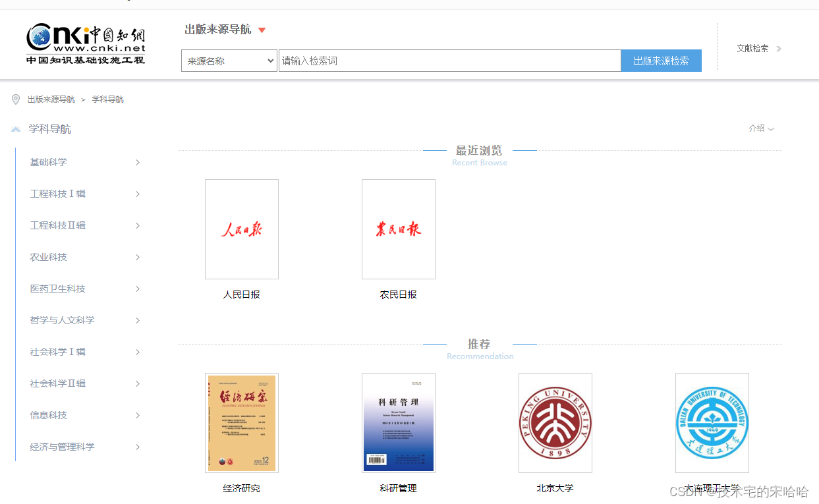This screenshot has height=504, width=819.
Task: Expand chevron beside 社会科学Ⅱ辑
Action: coord(138,383)
